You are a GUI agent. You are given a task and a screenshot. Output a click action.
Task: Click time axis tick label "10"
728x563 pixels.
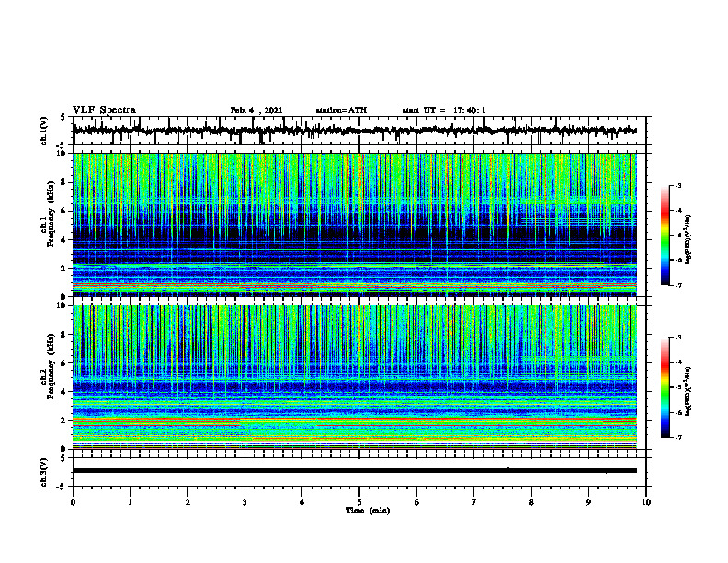[646, 502]
